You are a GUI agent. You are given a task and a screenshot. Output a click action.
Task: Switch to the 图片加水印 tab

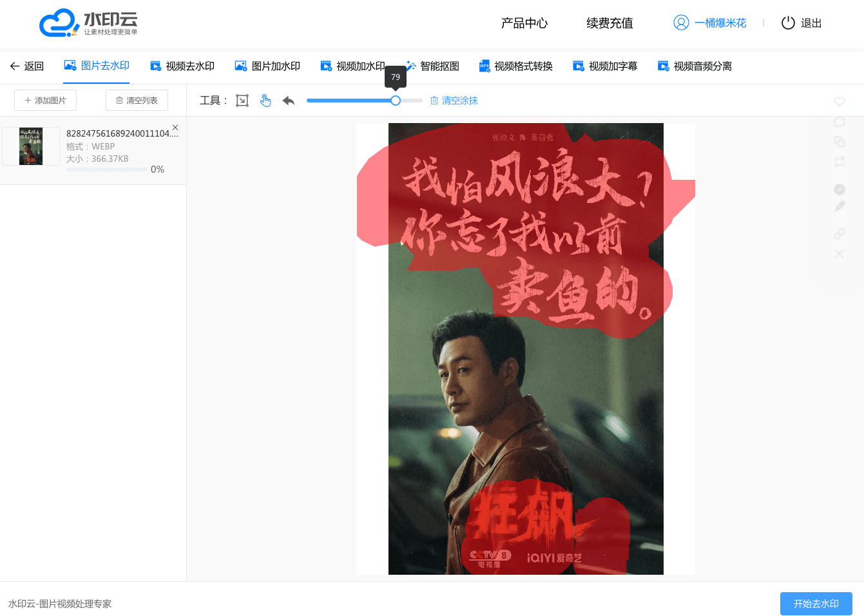coord(267,66)
